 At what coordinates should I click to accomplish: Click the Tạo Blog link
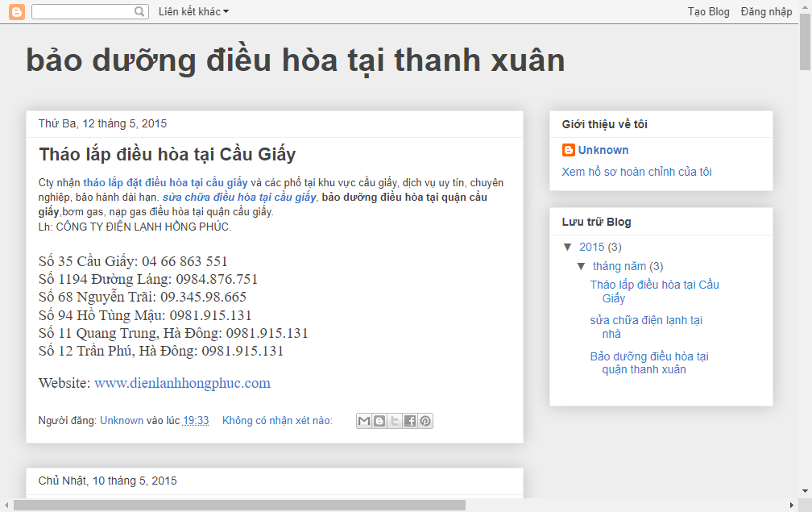[x=708, y=11]
